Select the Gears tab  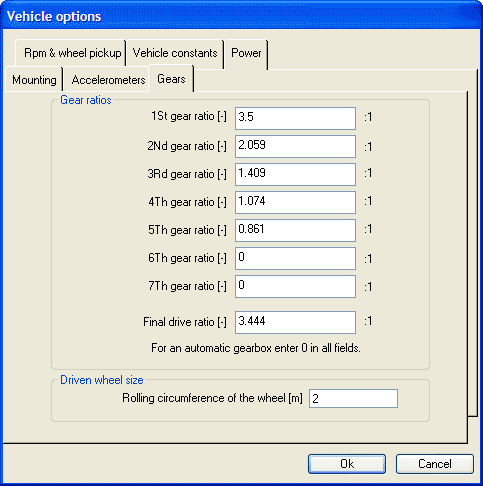tap(171, 79)
